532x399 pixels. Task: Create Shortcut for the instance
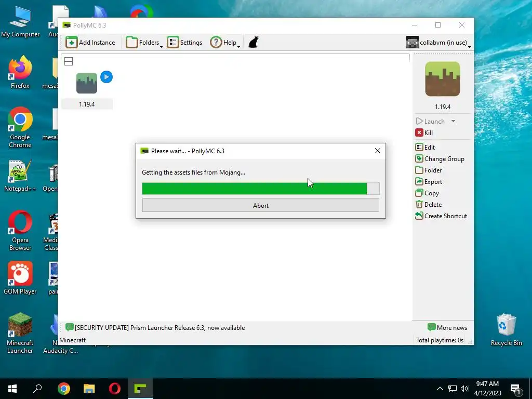click(x=441, y=216)
